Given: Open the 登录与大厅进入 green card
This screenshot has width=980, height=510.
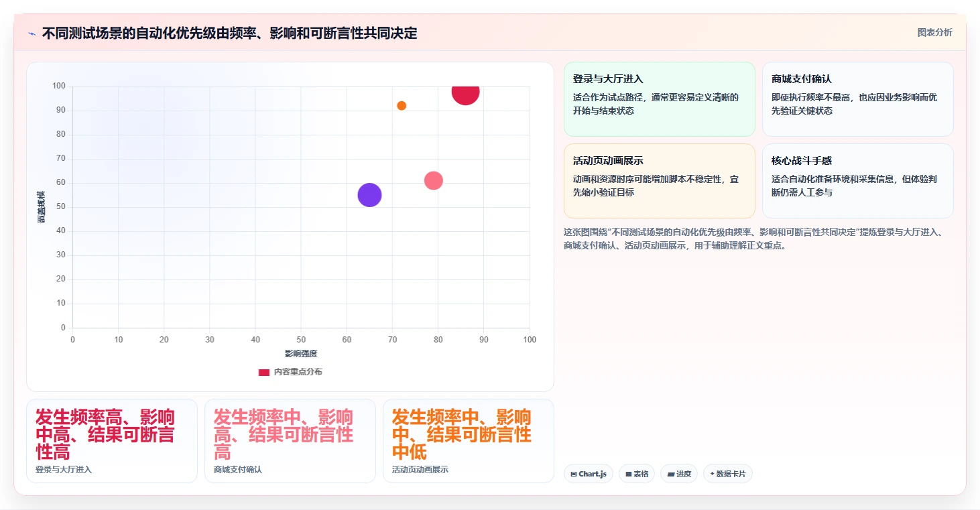Looking at the screenshot, I should tap(660, 99).
